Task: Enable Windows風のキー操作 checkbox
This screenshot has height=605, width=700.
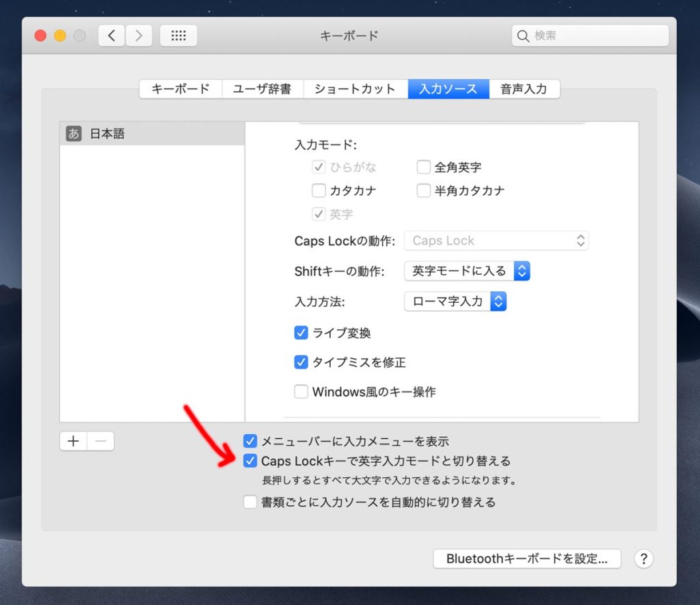Action: pyautogui.click(x=301, y=392)
